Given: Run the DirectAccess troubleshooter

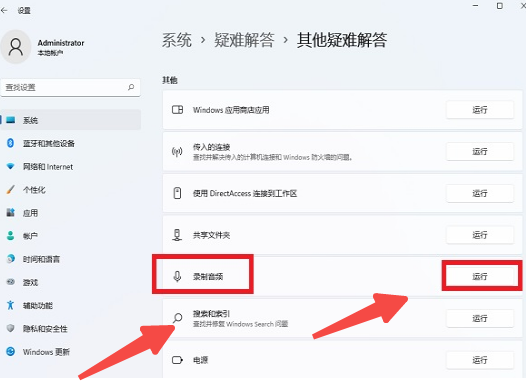Looking at the screenshot, I should (x=480, y=193).
